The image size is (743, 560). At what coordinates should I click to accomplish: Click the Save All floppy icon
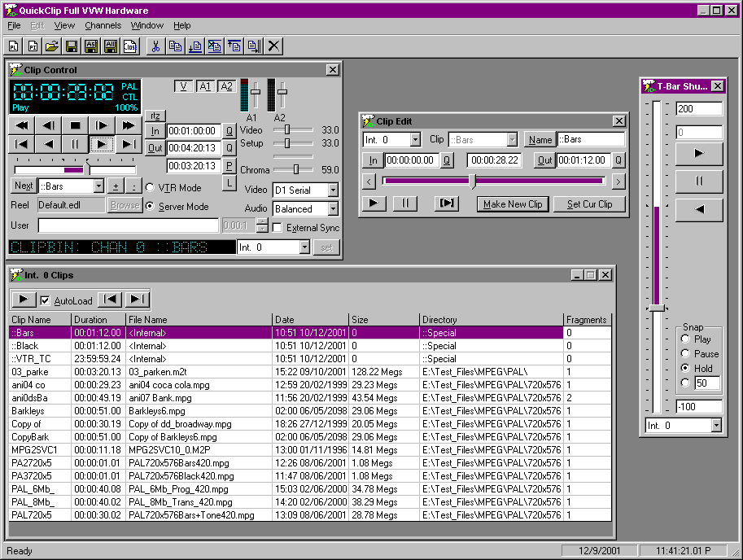pyautogui.click(x=111, y=46)
